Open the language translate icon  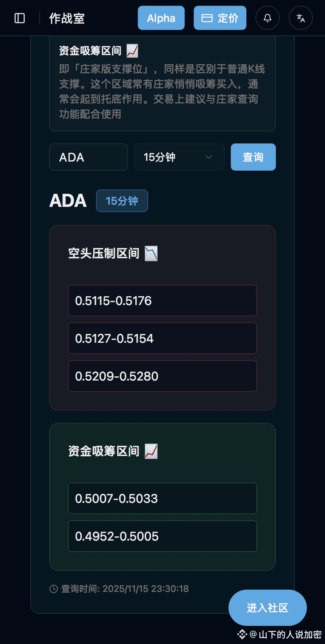[x=301, y=18]
